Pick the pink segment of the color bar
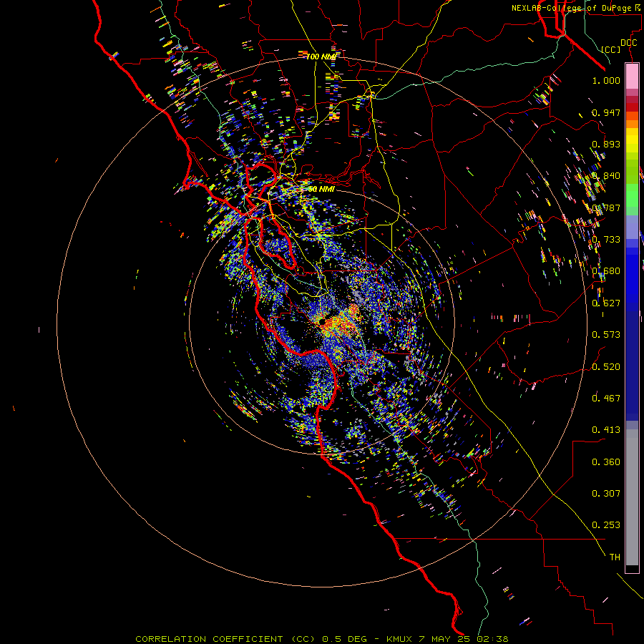Viewport: 644px width, 644px height. [632, 77]
